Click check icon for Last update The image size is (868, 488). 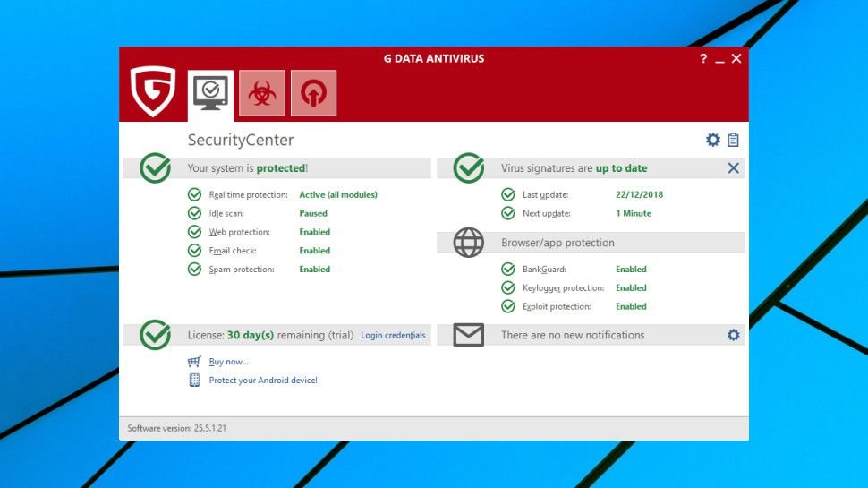pyautogui.click(x=508, y=194)
